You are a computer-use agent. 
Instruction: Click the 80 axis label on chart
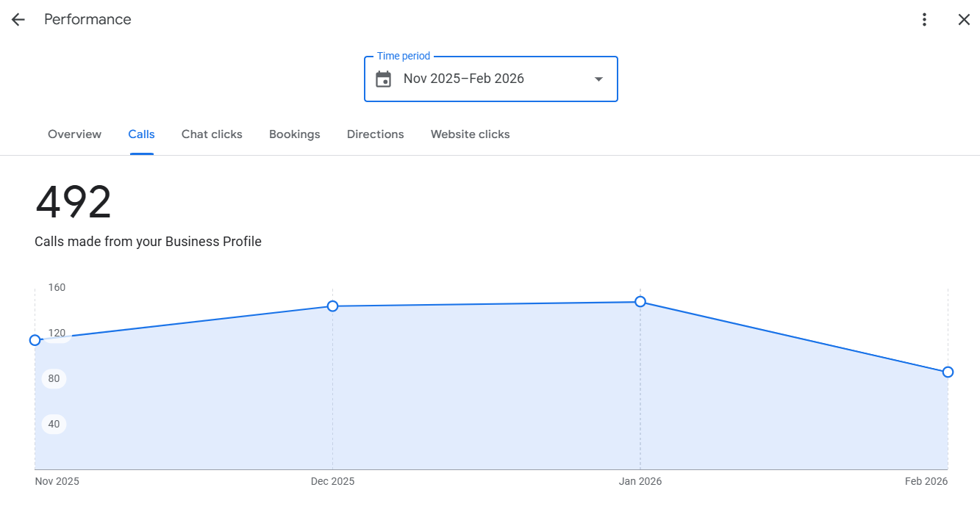tap(54, 379)
